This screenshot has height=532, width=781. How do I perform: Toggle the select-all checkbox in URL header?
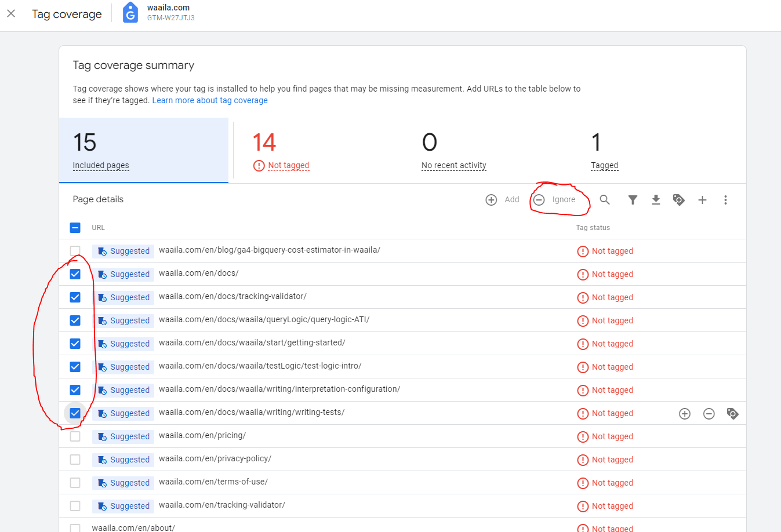(75, 228)
